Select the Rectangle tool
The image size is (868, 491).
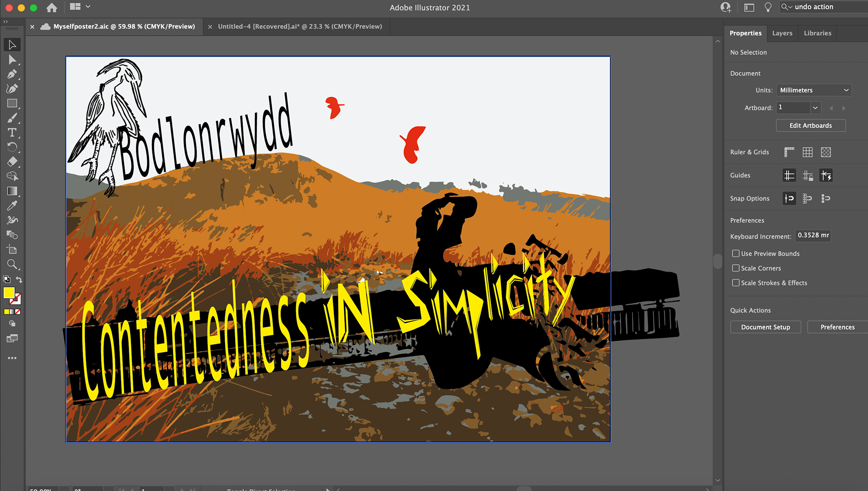coord(12,103)
